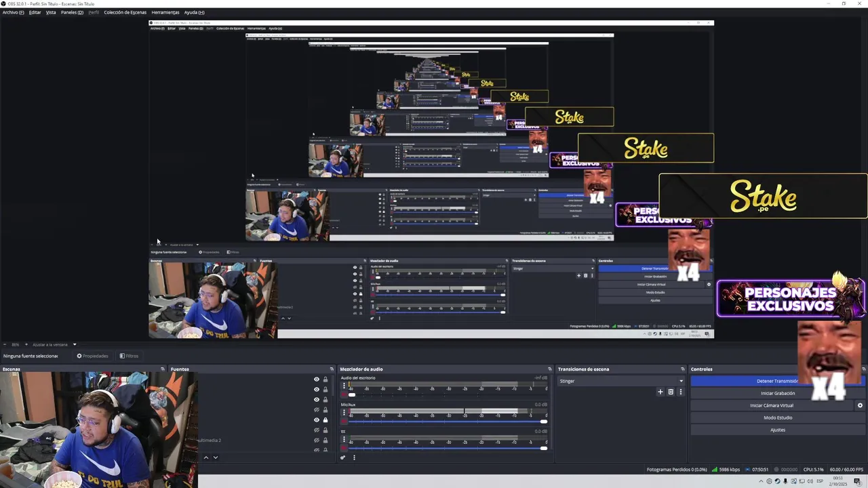Delete transition with the trash icon

coord(671,392)
